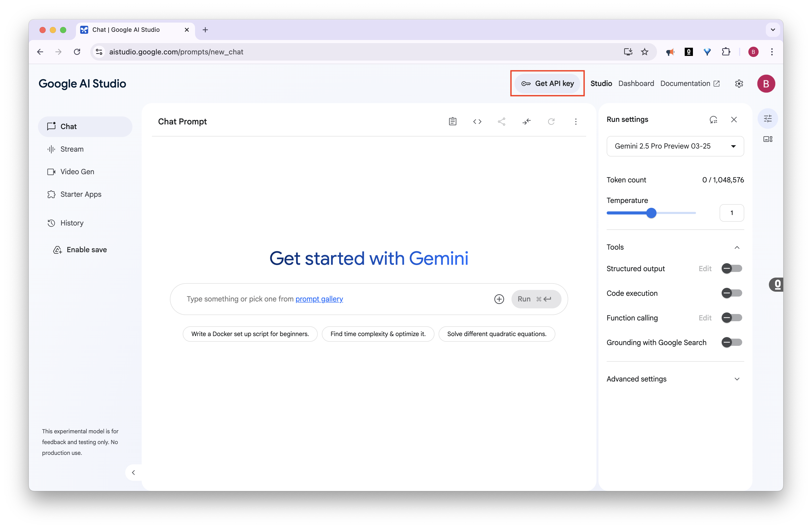Bookmark this page with star icon
This screenshot has width=812, height=529.
pyautogui.click(x=644, y=52)
